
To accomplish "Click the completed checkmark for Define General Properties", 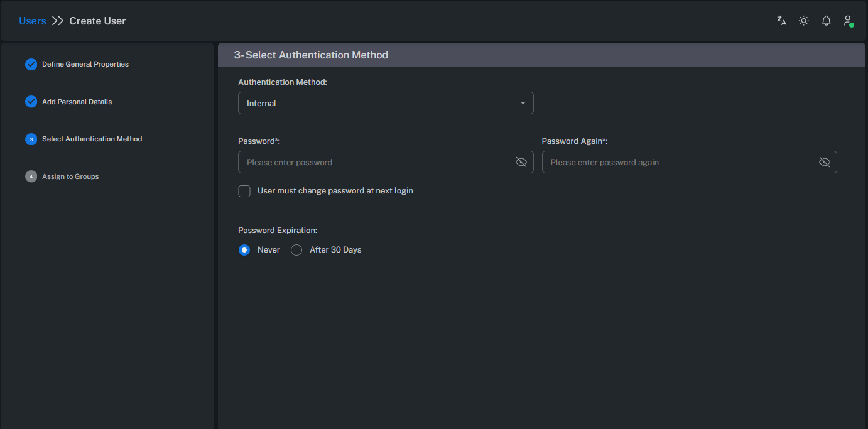I will [31, 63].
